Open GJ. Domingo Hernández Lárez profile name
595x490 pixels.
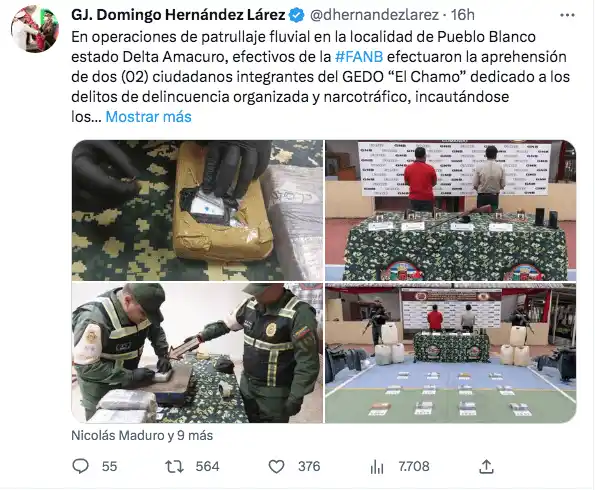pos(178,15)
